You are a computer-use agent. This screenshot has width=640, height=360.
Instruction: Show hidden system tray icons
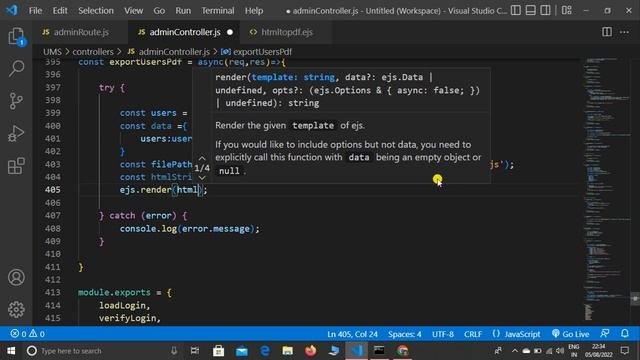click(514, 351)
